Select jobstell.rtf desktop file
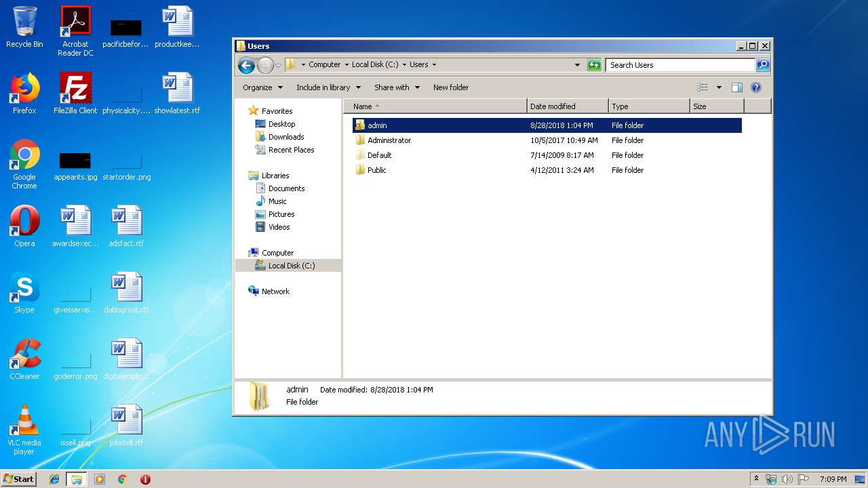Image resolution: width=868 pixels, height=488 pixels. pyautogui.click(x=126, y=426)
